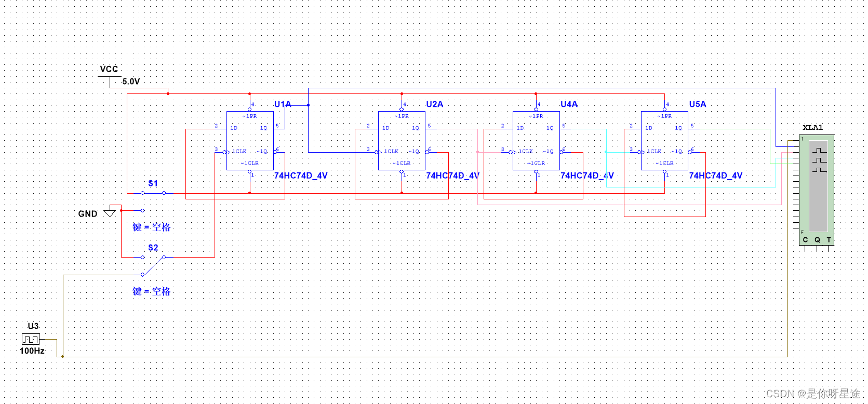Image resolution: width=868 pixels, height=404 pixels.
Task: Click the S1 switch label
Action: (x=153, y=183)
